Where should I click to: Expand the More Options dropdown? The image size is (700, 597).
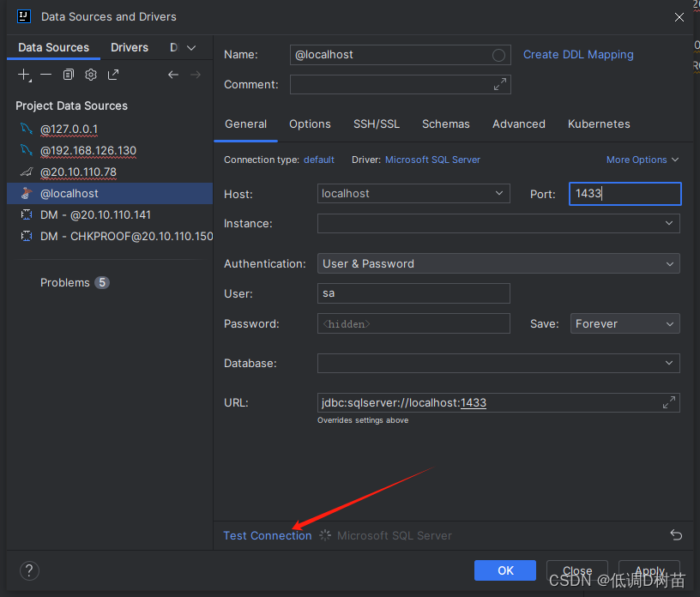(x=642, y=160)
